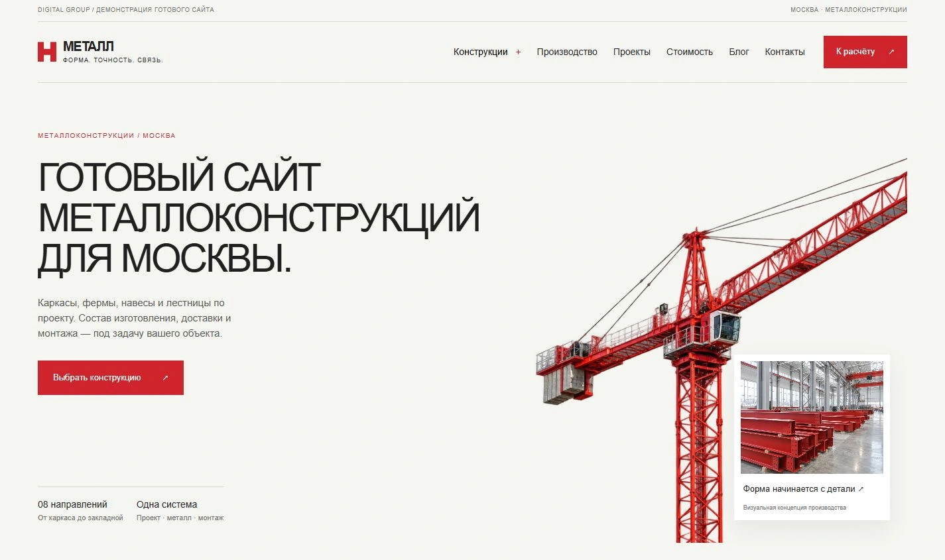
Task: Click the МЕТАЛЛ brand name
Action: pyautogui.click(x=88, y=46)
